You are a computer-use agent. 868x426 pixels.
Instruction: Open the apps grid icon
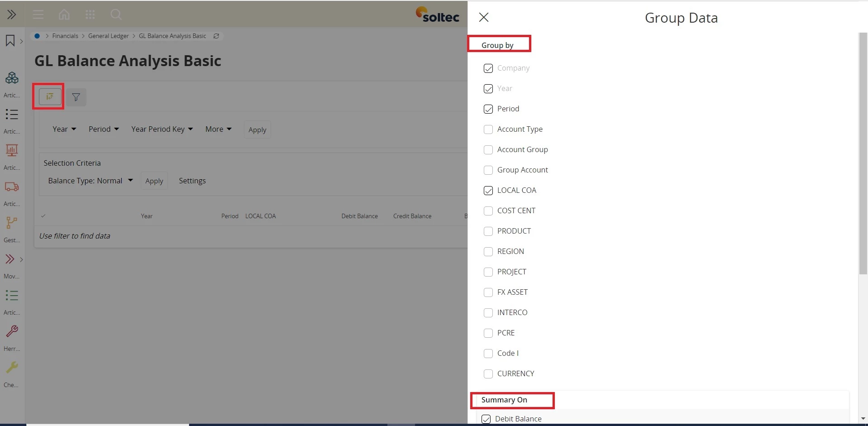(x=90, y=14)
